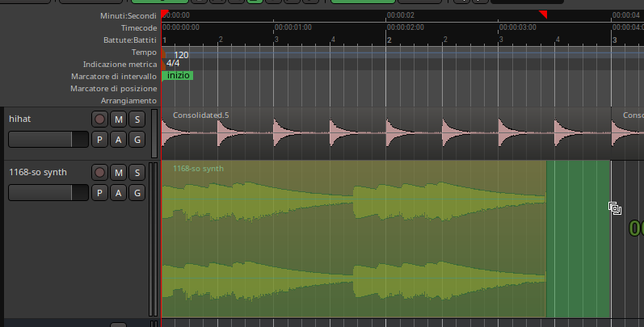Solo the hihat track
The width and height of the screenshot is (644, 327).
coord(137,119)
